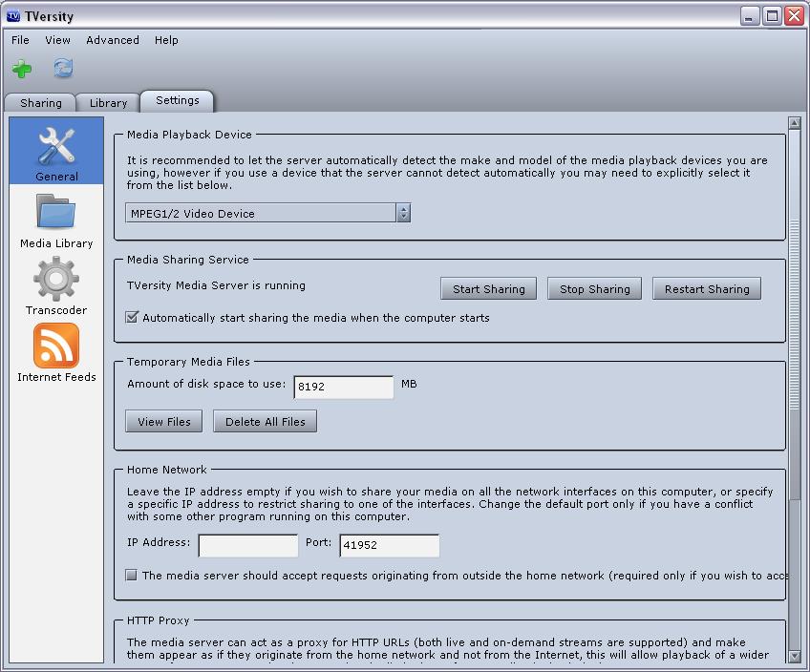Click the View Files button
This screenshot has width=810, height=672.
point(163,422)
